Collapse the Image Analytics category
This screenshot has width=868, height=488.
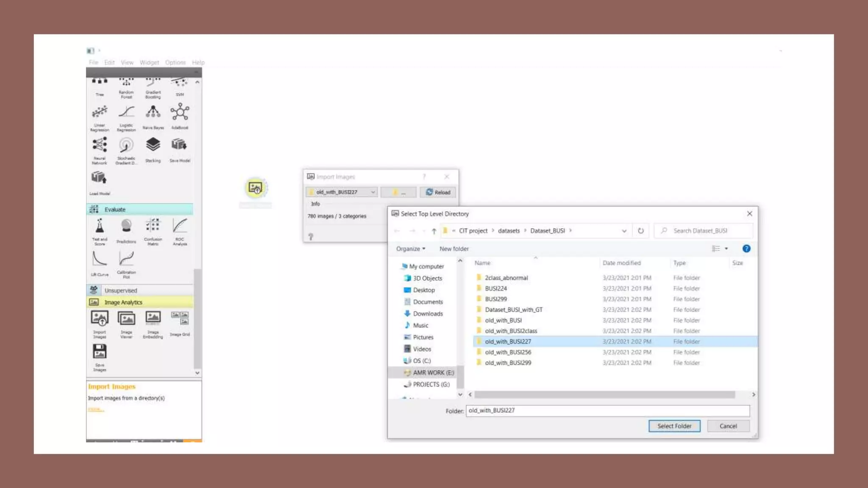pos(139,302)
